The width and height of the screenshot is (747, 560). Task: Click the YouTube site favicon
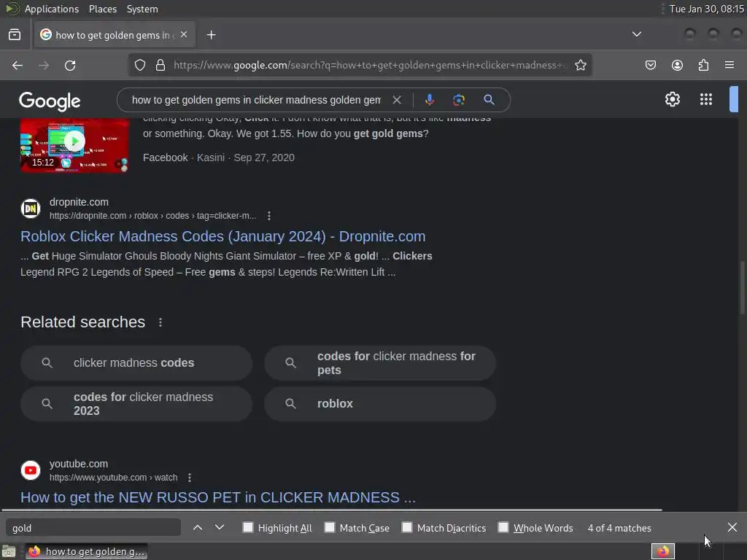(31, 470)
